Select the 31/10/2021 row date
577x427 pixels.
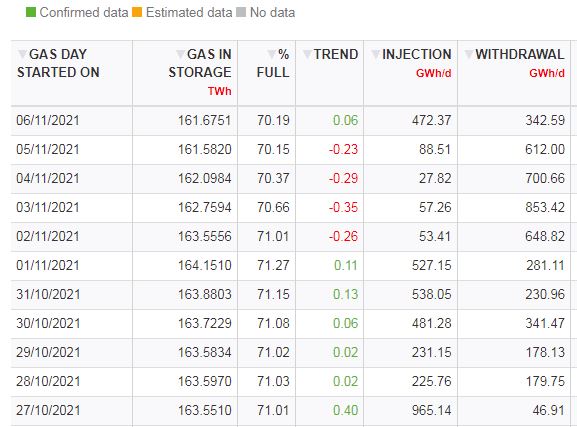[x=48, y=294]
